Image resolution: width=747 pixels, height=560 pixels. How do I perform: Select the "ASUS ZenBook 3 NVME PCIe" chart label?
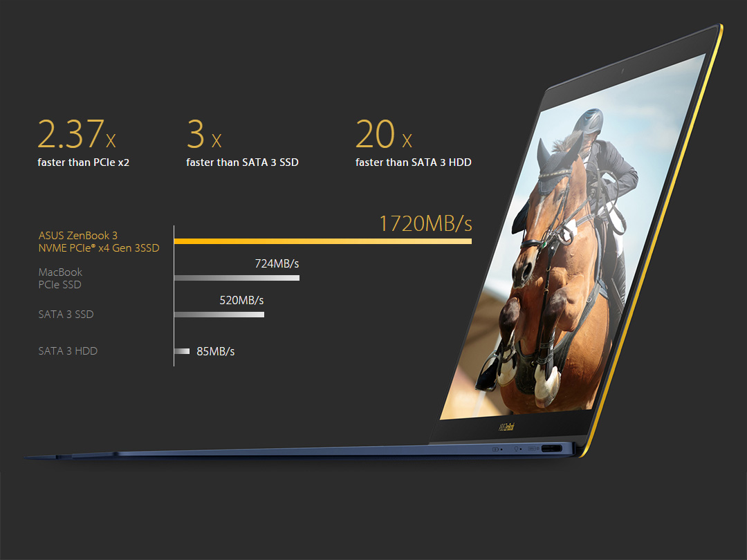click(99, 242)
